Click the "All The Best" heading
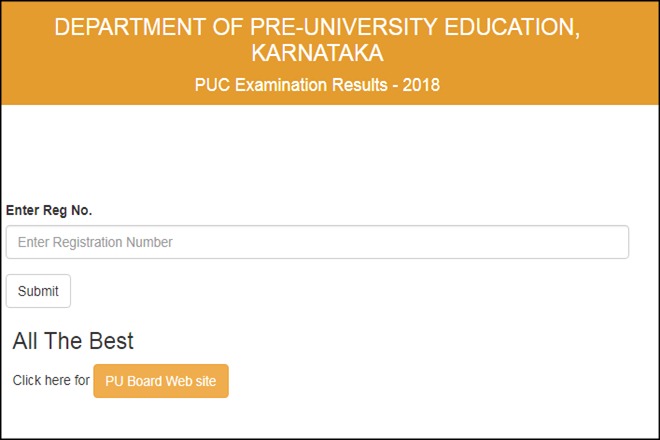Image resolution: width=660 pixels, height=440 pixels. coord(73,341)
